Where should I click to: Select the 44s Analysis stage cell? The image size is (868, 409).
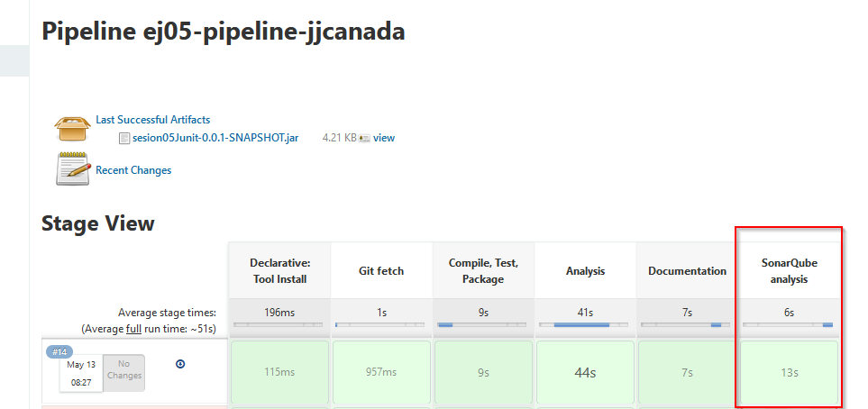click(x=585, y=372)
